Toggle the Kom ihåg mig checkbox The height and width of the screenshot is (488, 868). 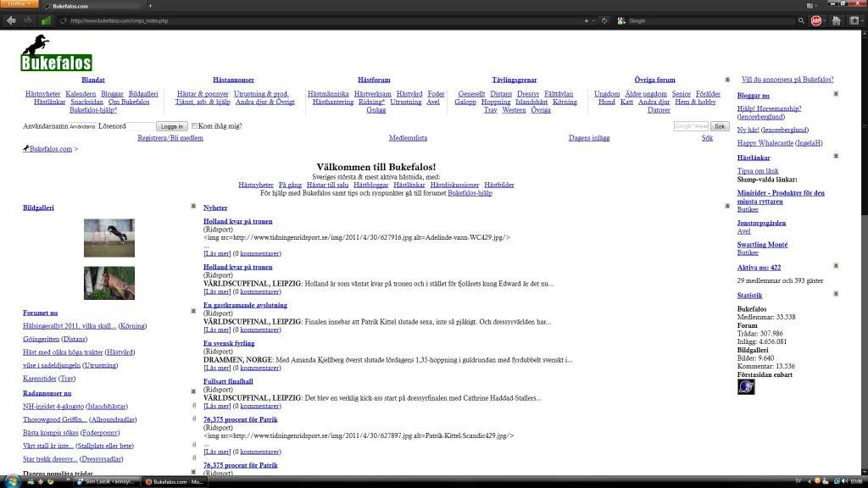(194, 126)
